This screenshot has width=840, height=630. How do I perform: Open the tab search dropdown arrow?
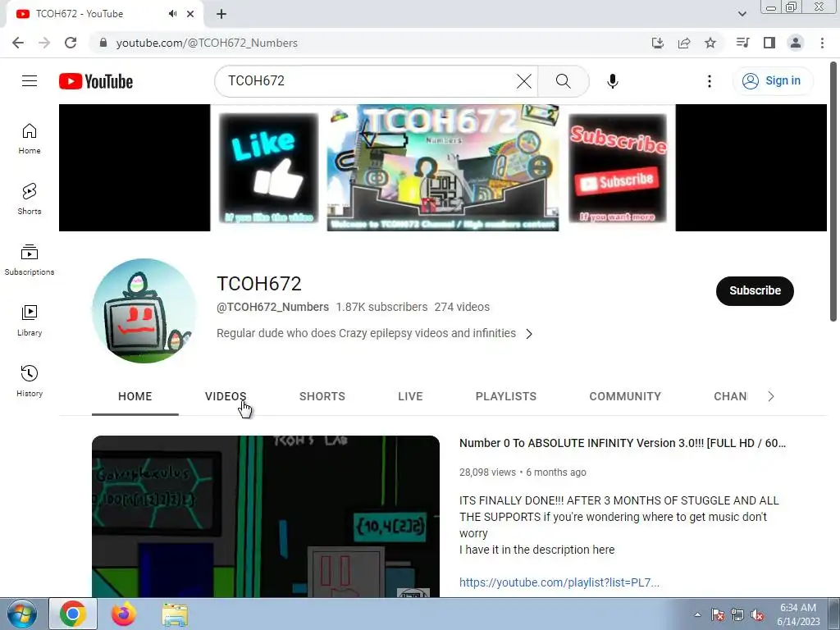pos(742,14)
